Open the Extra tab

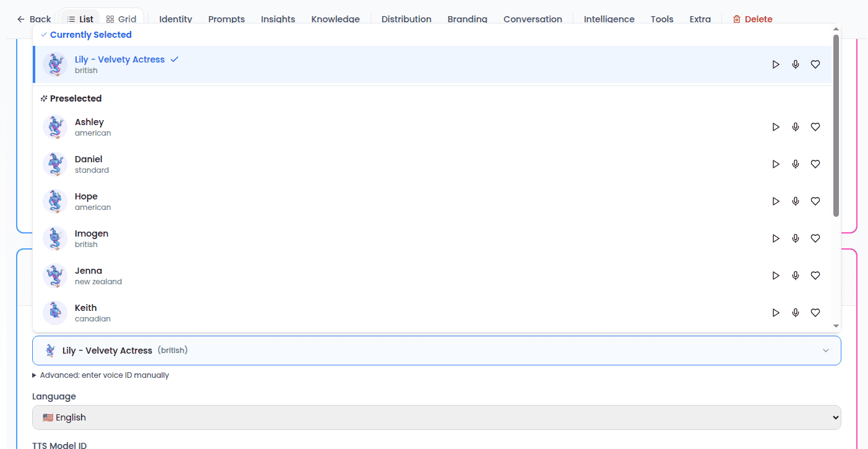coord(700,19)
